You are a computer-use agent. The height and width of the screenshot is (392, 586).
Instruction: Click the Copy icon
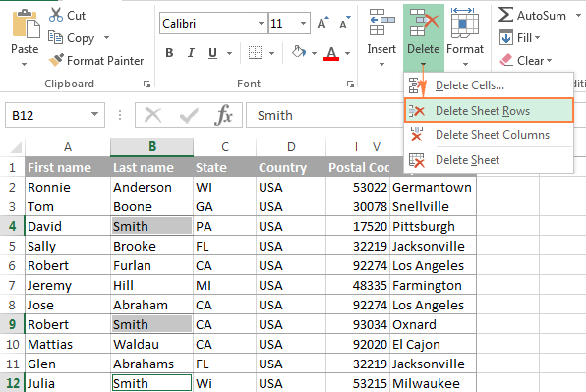coord(56,37)
